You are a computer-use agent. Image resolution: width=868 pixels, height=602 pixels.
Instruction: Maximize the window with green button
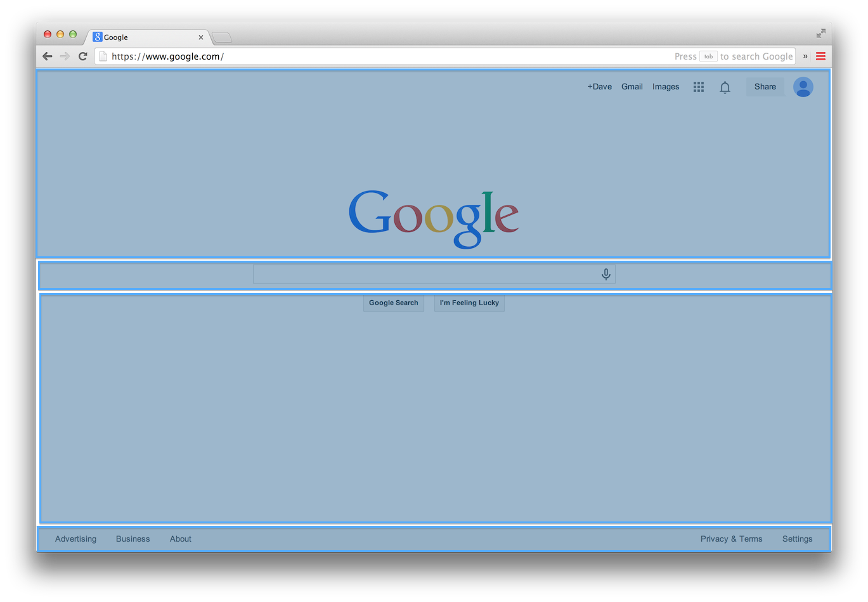coord(73,34)
